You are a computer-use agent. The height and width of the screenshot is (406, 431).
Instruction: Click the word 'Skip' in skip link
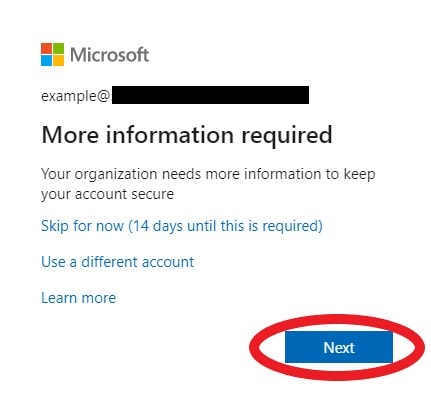point(55,226)
